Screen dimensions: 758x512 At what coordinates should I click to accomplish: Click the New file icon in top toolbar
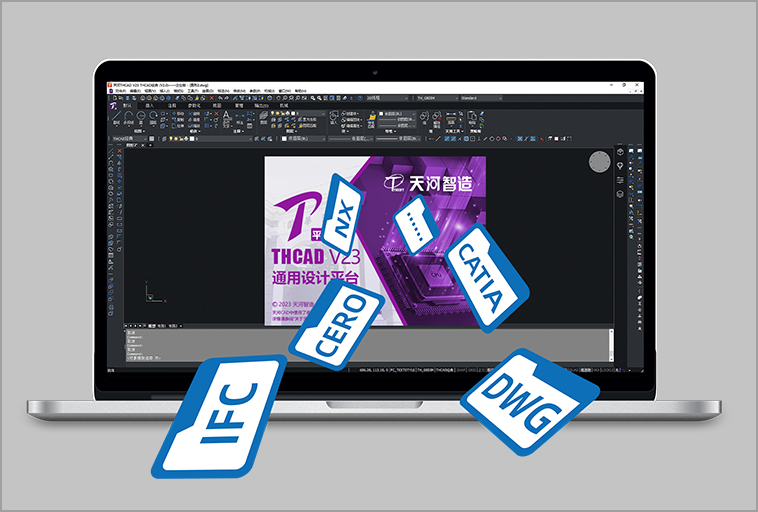(115, 98)
